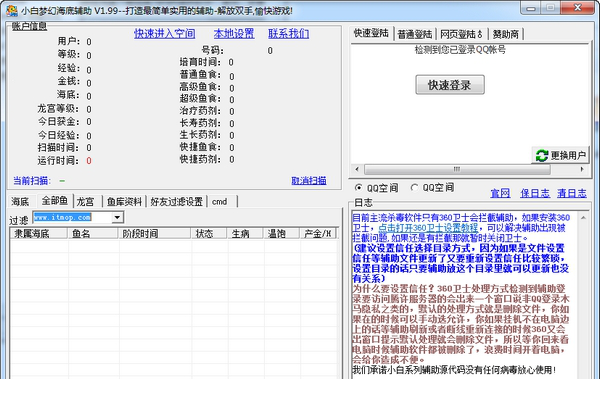600x394 pixels.
Task: Minimize the 小白梦幻海底辅助 window
Action: (x=530, y=8)
